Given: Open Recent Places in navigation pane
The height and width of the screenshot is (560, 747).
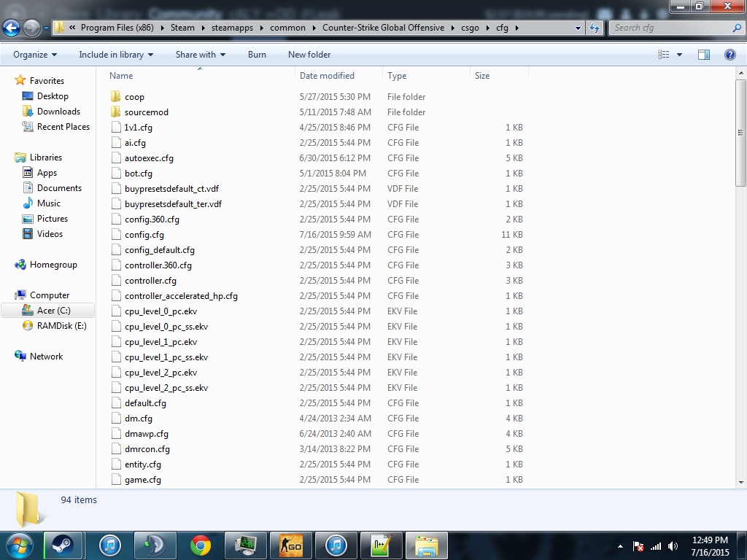Looking at the screenshot, I should [x=63, y=127].
